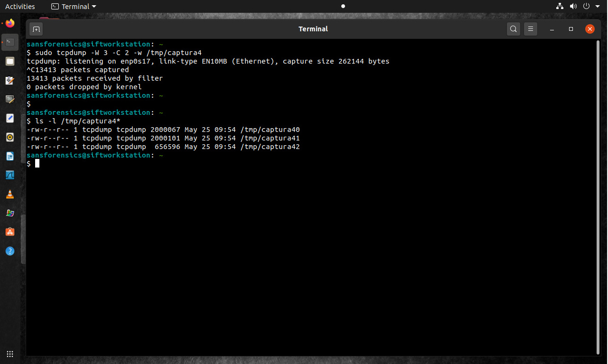Open VLC media player

tap(10, 194)
